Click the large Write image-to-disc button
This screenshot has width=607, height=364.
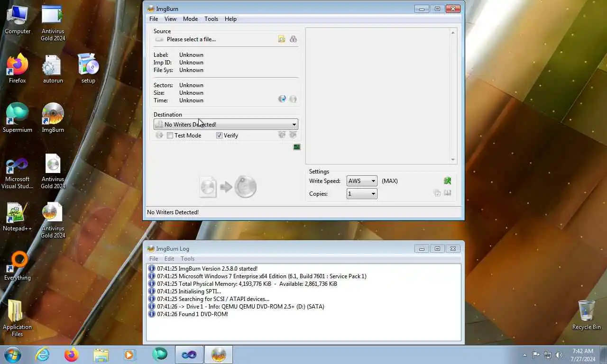pos(228,187)
